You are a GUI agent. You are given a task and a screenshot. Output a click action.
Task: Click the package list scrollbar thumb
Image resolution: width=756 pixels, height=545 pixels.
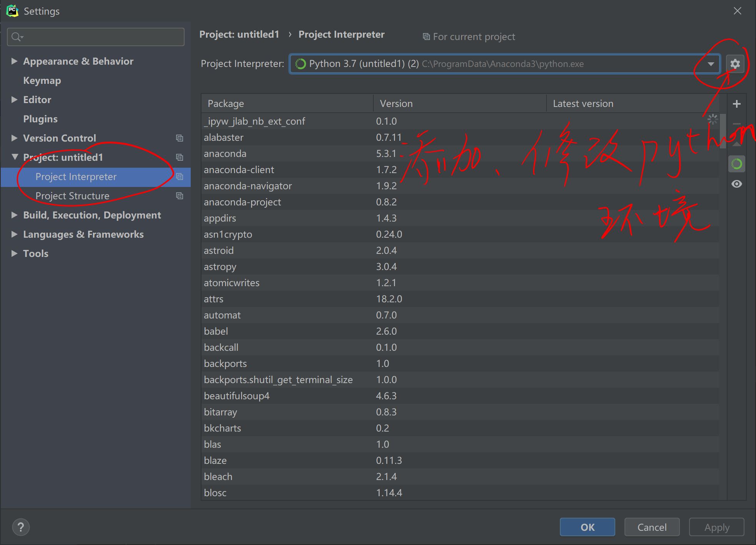[723, 131]
